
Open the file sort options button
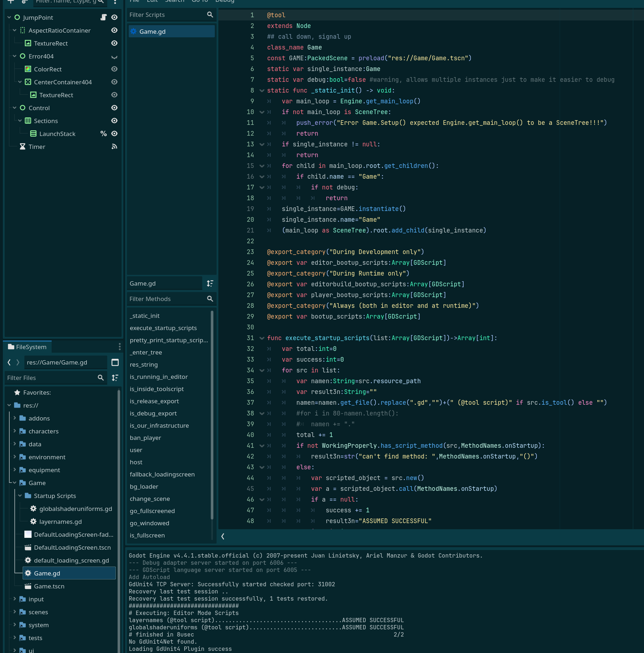click(x=115, y=378)
